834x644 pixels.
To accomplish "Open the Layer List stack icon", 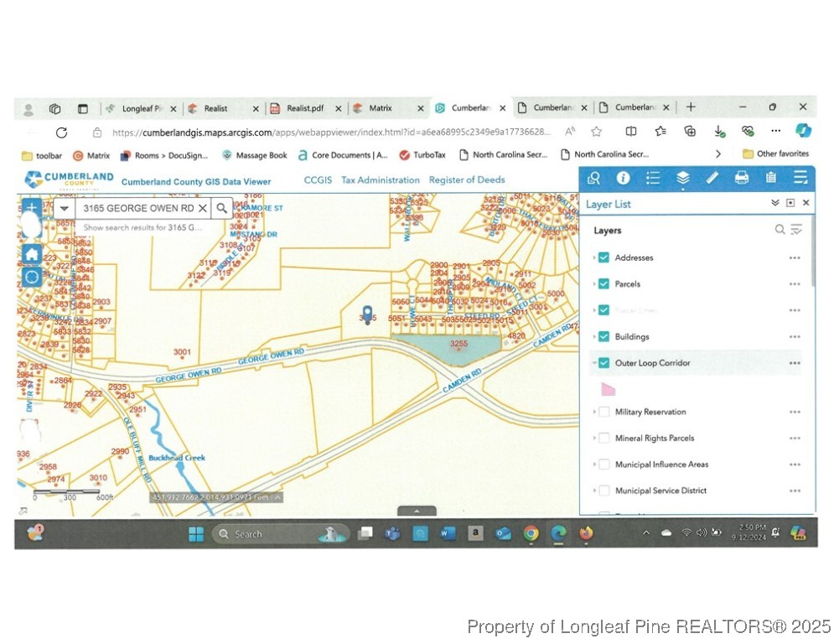I will (682, 177).
